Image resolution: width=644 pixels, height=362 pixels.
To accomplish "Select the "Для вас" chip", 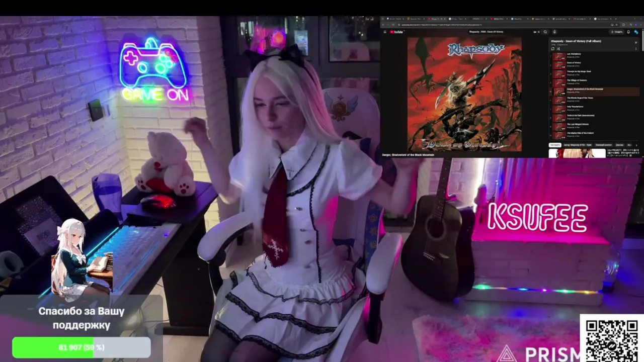I will point(619,145).
